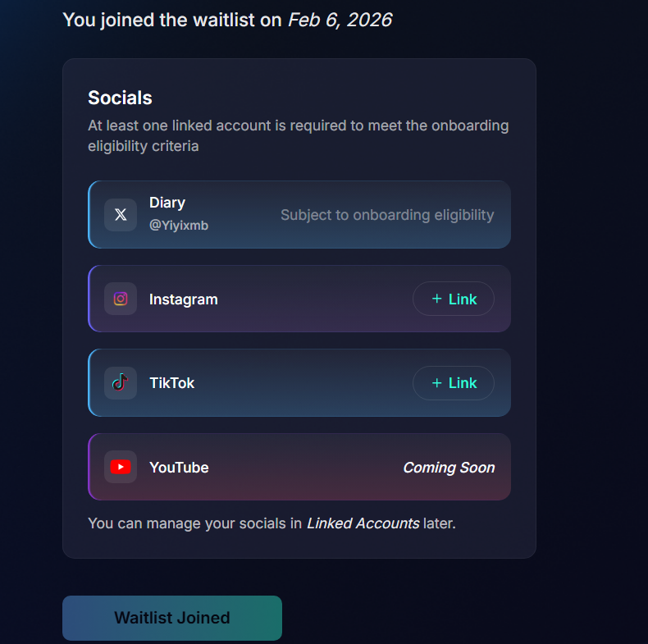Click the @Yiyixmb account handle
Image resolution: width=648 pixels, height=644 pixels.
[179, 226]
